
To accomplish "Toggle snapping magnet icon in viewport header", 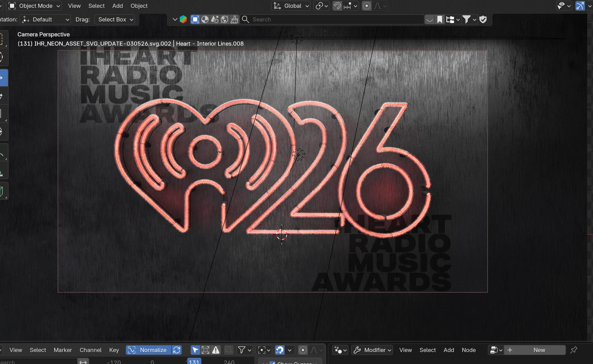I will [x=337, y=6].
